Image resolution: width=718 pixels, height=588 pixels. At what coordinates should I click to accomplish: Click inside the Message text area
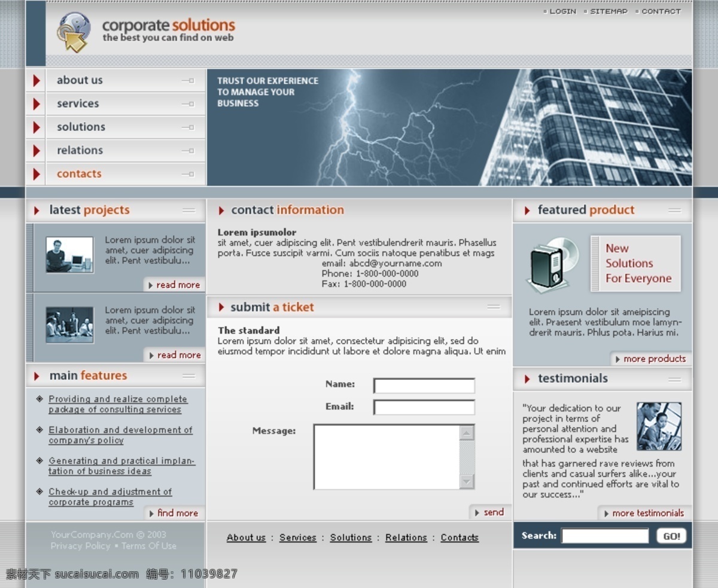point(387,457)
